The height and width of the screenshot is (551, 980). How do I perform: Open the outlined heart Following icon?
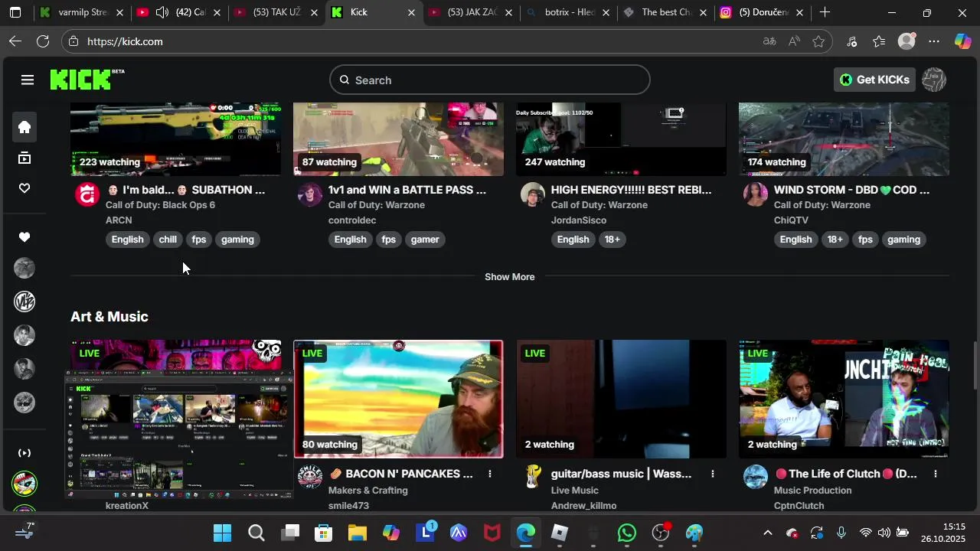pyautogui.click(x=24, y=188)
